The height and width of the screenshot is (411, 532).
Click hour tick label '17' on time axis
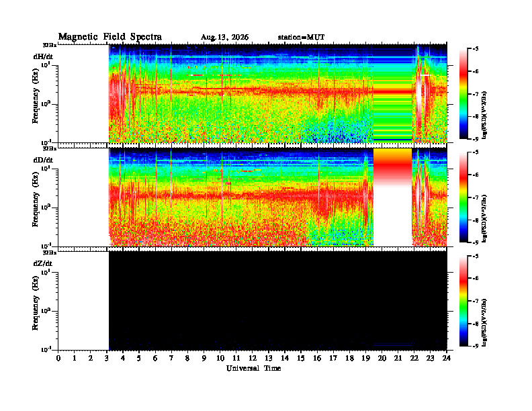[334, 359]
